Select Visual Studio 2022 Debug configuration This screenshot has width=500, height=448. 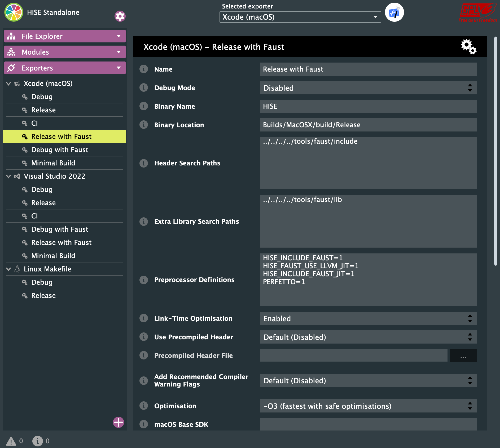64,190
